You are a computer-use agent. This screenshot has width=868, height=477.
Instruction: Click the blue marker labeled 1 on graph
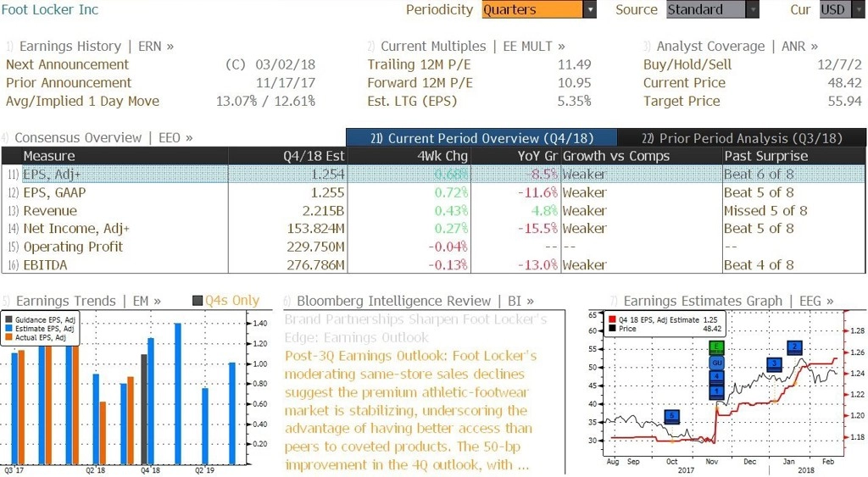[716, 391]
